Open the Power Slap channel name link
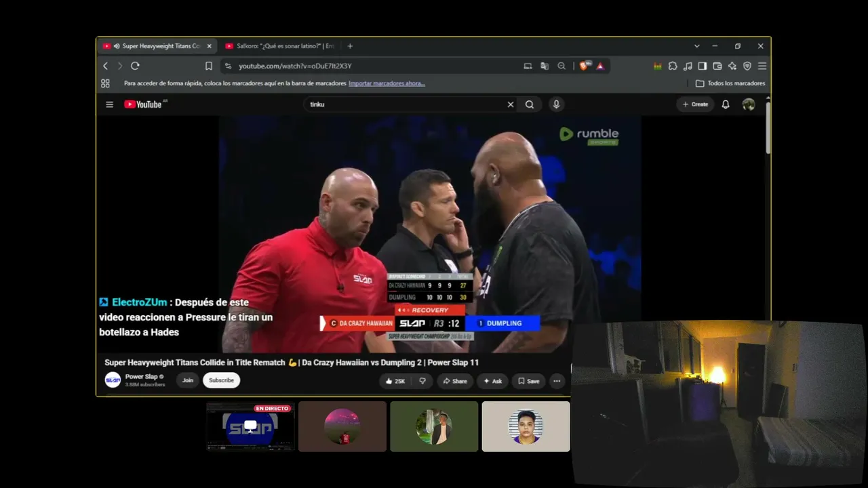The width and height of the screenshot is (868, 488). pyautogui.click(x=141, y=377)
